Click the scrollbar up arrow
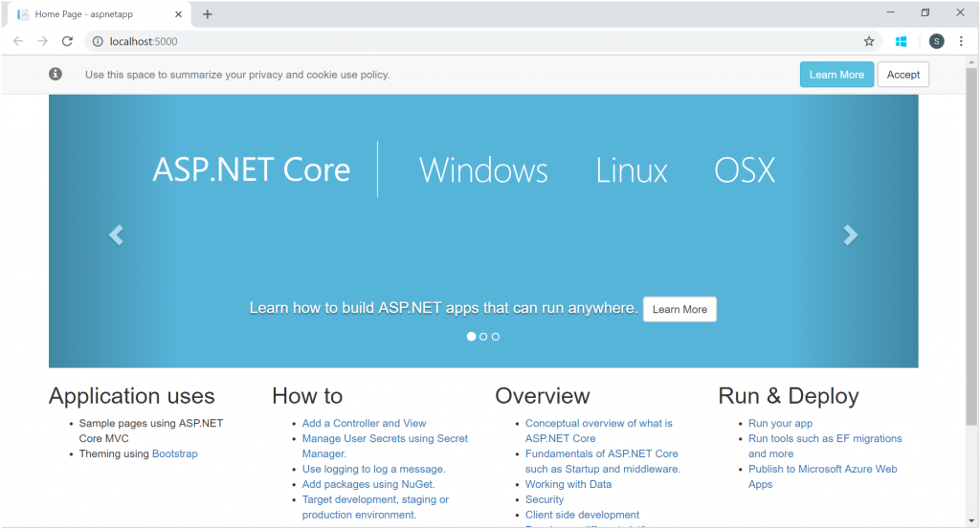The height and width of the screenshot is (529, 980). (x=971, y=62)
